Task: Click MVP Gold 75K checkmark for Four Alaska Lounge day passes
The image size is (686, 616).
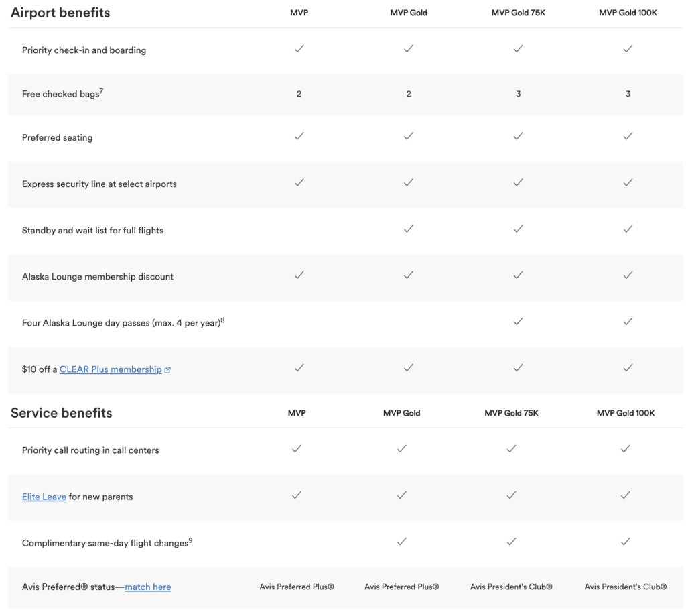Action: tap(519, 322)
